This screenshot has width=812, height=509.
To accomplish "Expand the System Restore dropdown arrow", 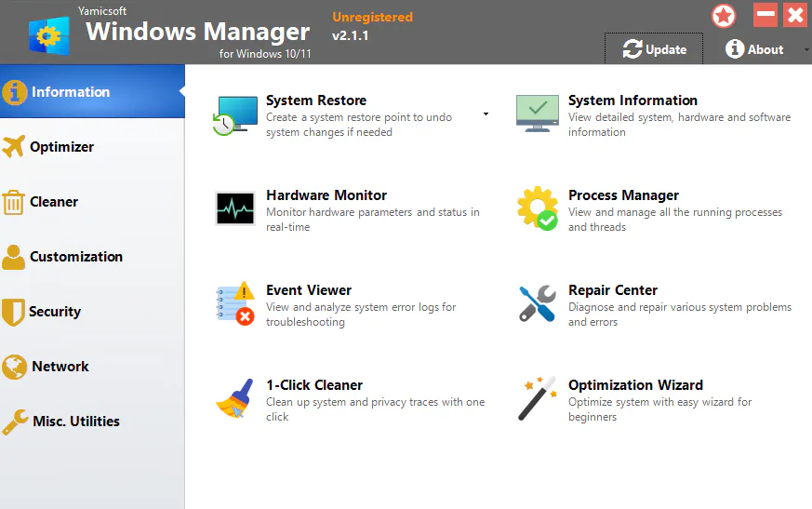I will (486, 114).
